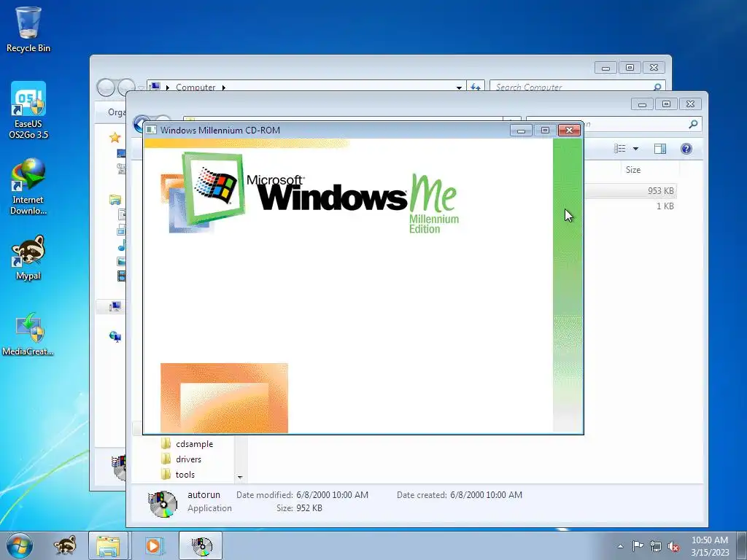Click the autorun file name in details pane
The width and height of the screenshot is (747, 560).
204,495
